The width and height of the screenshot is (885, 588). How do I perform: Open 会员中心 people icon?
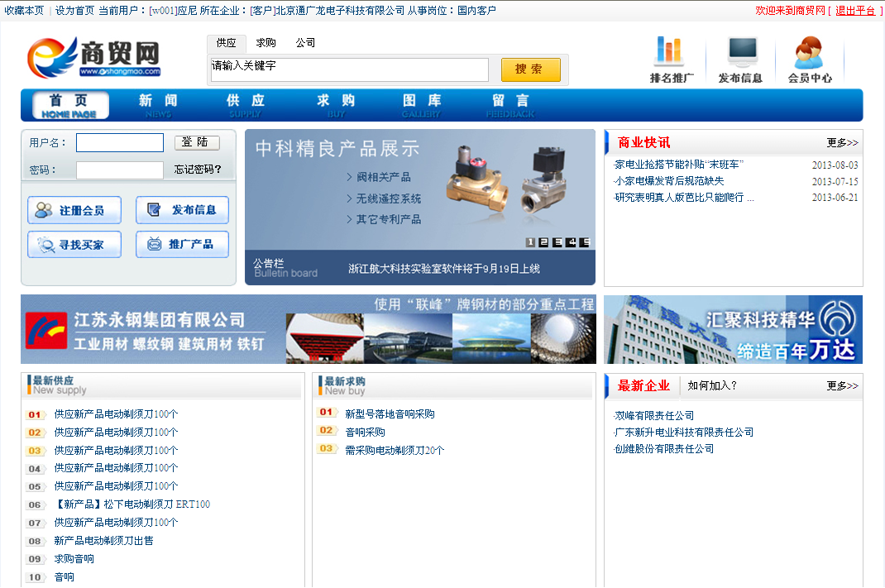pyautogui.click(x=810, y=60)
